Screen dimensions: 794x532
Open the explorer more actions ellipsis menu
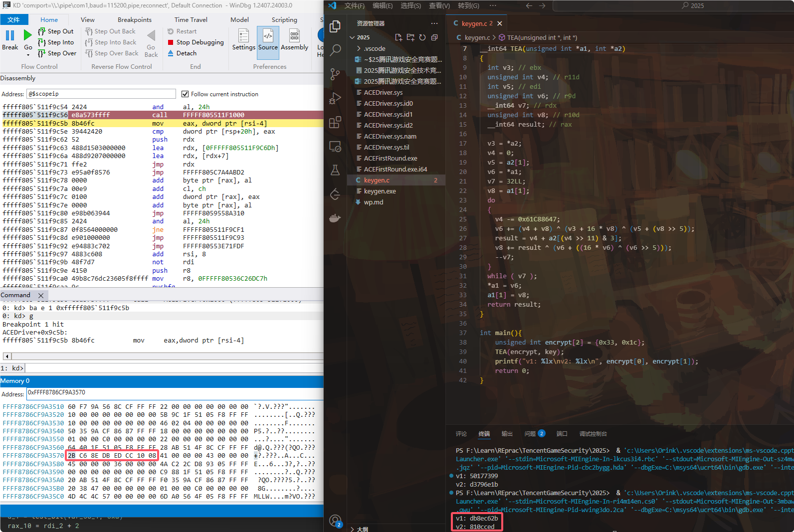click(434, 23)
